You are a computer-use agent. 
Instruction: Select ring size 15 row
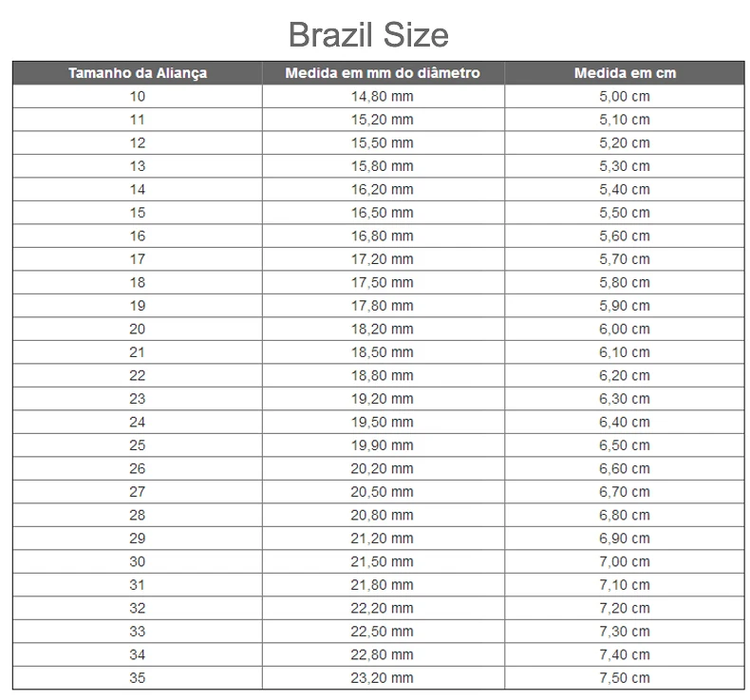379,213
